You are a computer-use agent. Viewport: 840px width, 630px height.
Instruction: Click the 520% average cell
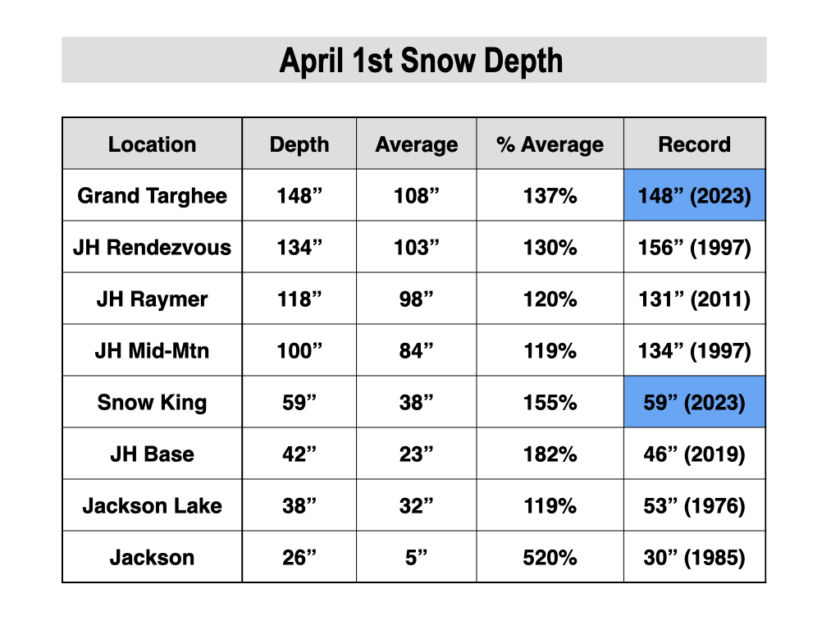(x=550, y=557)
